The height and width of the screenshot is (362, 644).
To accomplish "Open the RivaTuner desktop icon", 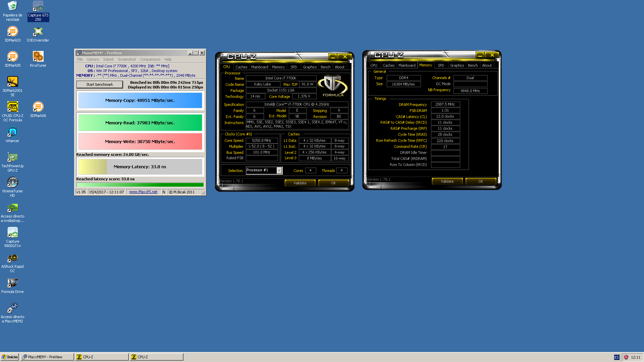I will (38, 59).
